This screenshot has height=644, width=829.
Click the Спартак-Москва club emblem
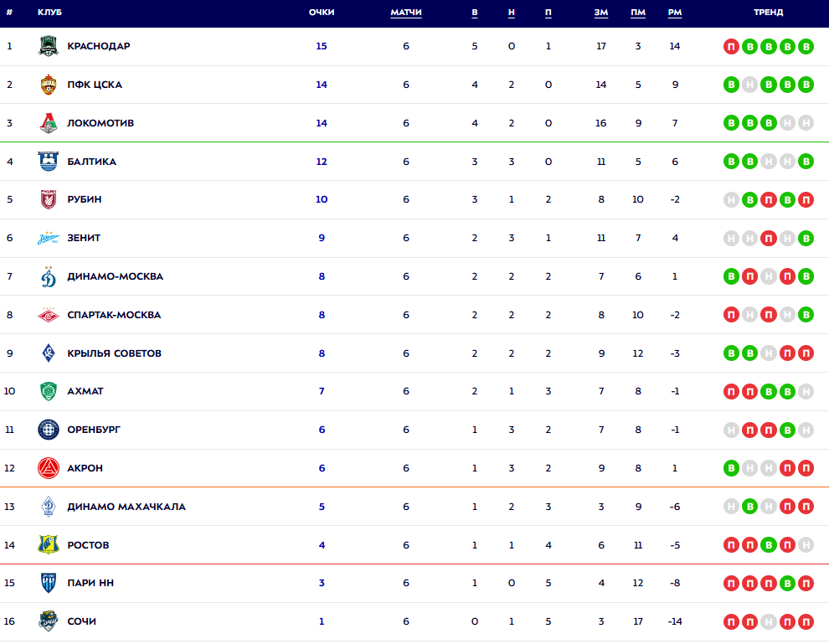49,315
